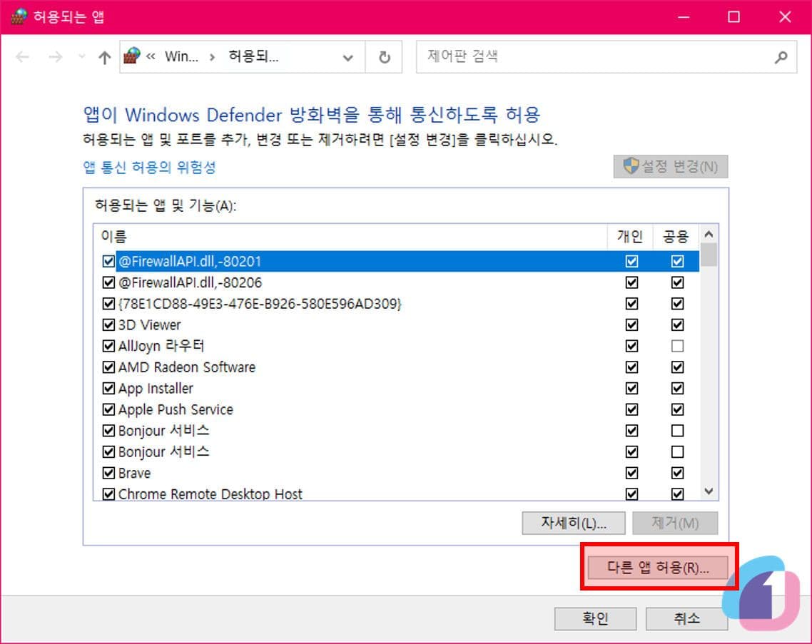This screenshot has height=644, width=812.
Task: Expand the address bar history dropdown
Action: [x=348, y=58]
